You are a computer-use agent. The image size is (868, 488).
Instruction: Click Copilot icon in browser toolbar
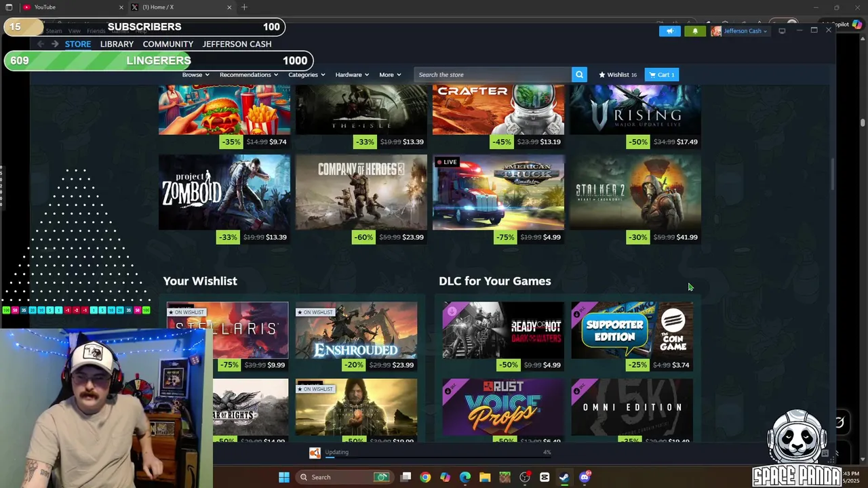[857, 24]
